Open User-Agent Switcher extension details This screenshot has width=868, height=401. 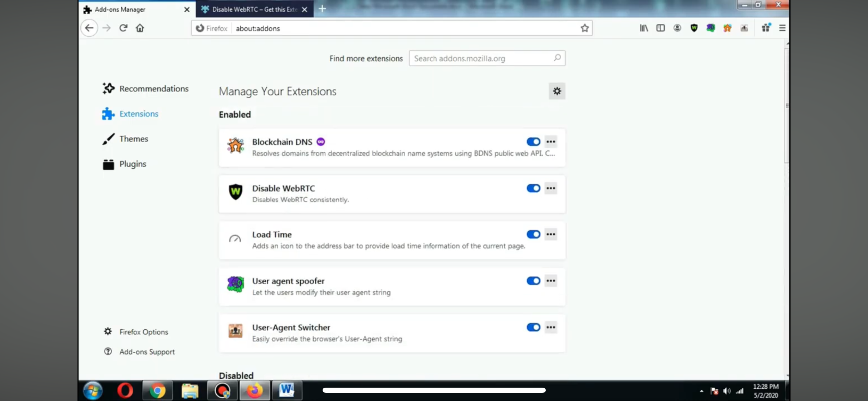392,333
